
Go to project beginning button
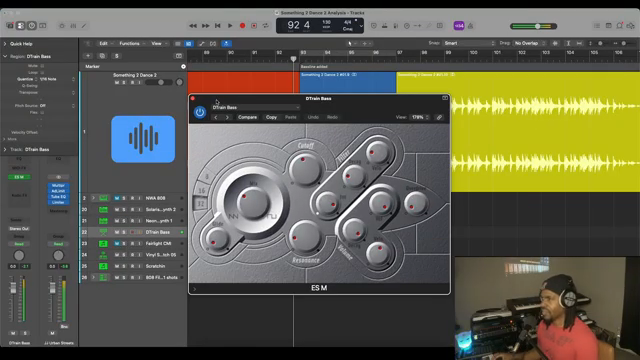tap(218, 26)
